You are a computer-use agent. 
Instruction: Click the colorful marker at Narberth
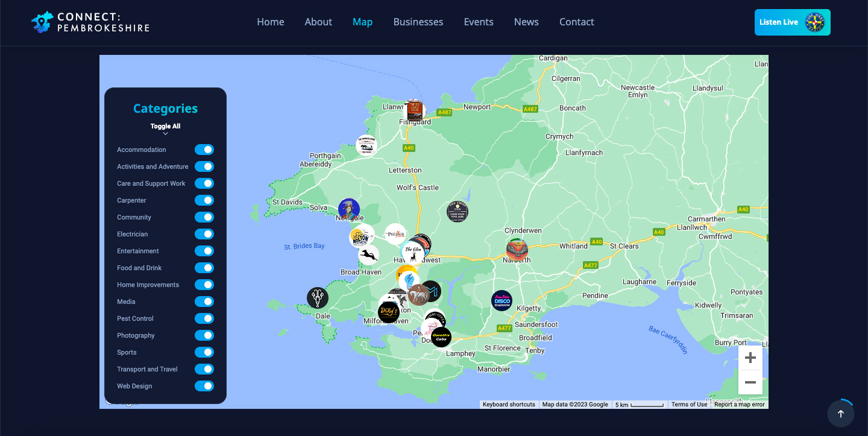click(x=517, y=250)
